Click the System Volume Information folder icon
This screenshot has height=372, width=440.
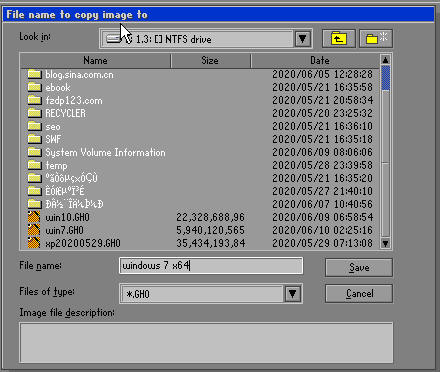click(34, 152)
